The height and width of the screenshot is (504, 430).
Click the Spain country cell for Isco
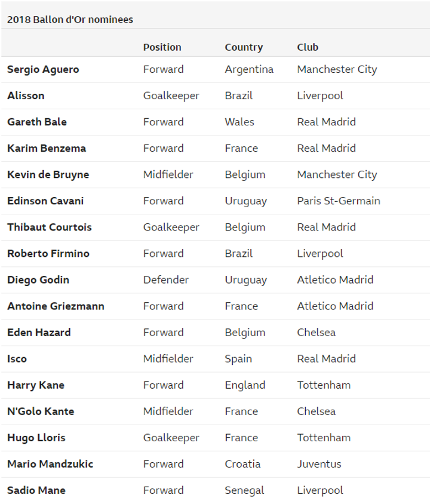(238, 358)
